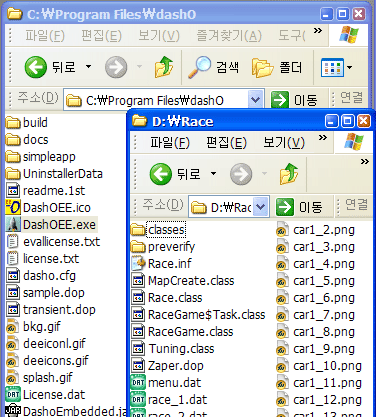This screenshot has width=376, height=417.
Task: Open the Views button dropdown arrow
Action: [x=349, y=67]
